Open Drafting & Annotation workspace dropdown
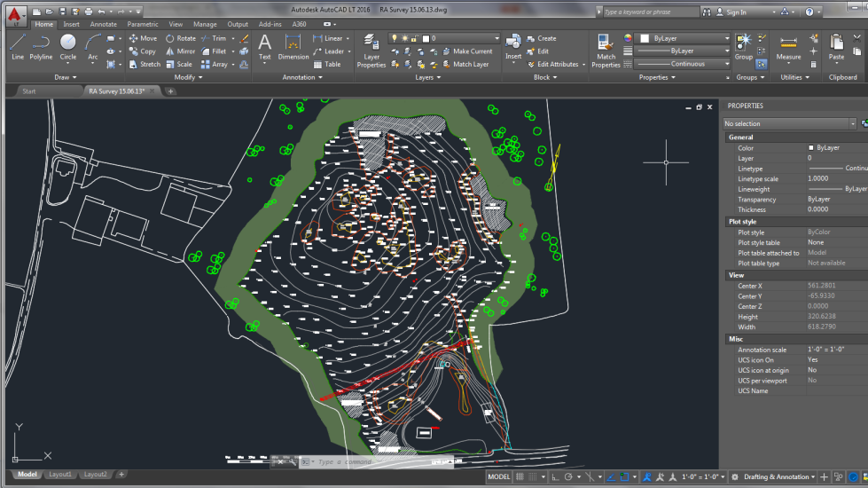The width and height of the screenshot is (868, 488). (778, 477)
